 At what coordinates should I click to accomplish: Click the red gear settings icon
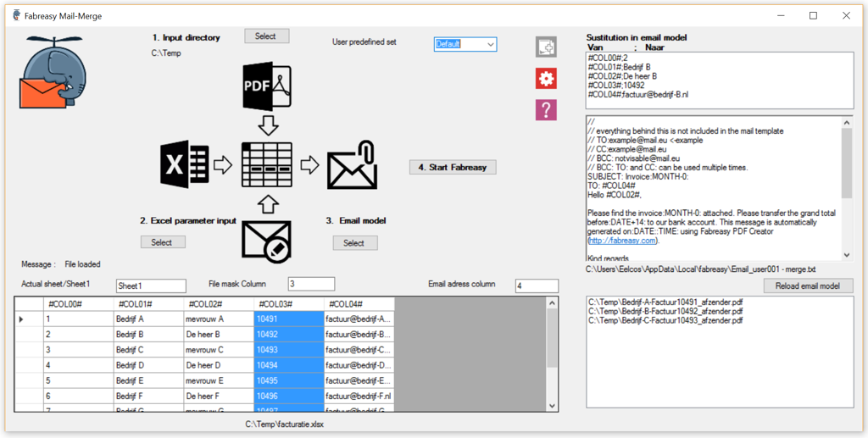(x=546, y=79)
